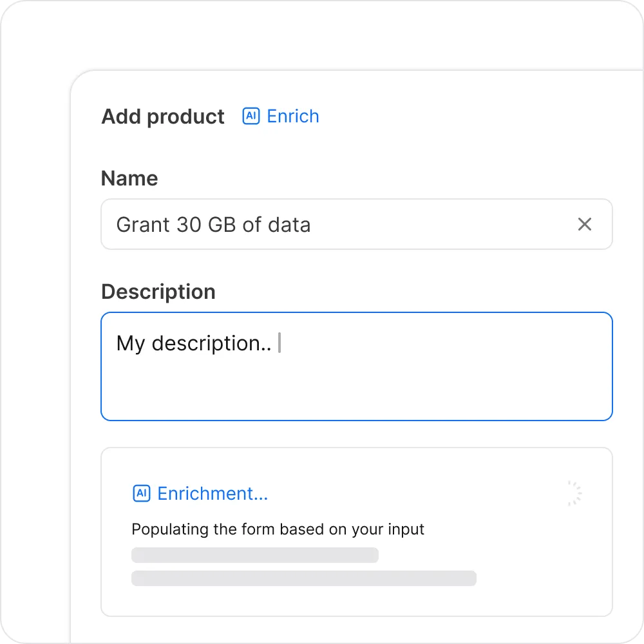Click the empty bottom area of the Description box

point(356,396)
